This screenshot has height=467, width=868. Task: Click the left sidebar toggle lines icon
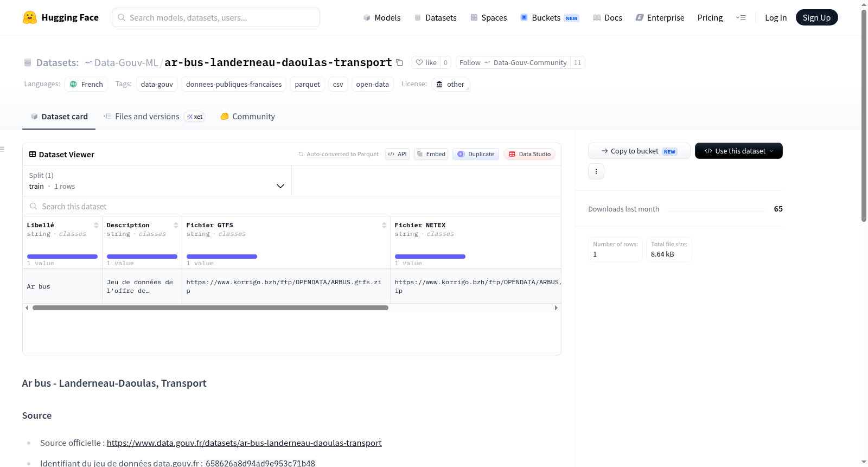2,149
